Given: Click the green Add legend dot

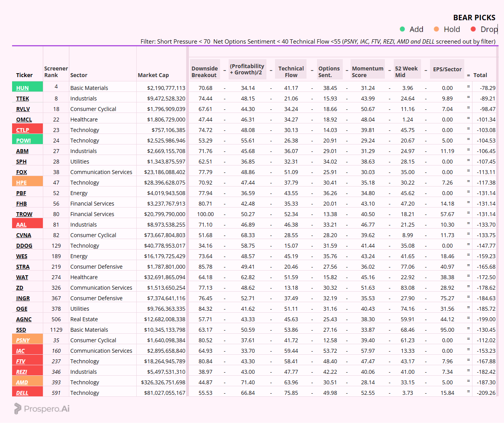Looking at the screenshot, I should (x=402, y=29).
